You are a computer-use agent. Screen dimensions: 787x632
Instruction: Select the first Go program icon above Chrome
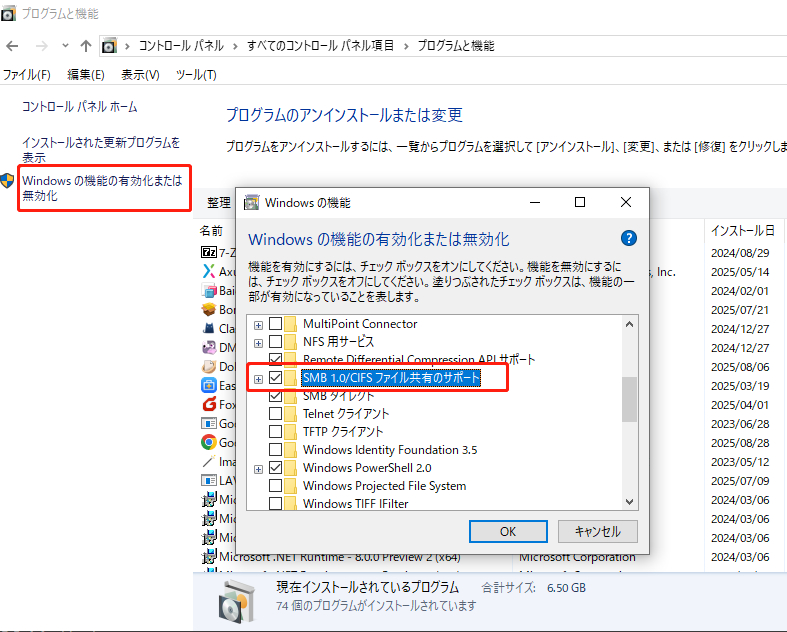(x=209, y=423)
